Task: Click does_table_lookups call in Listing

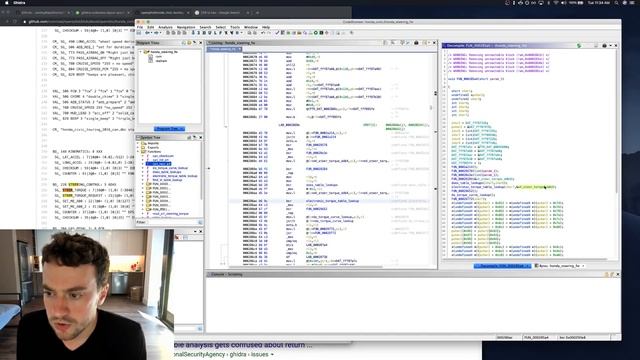Action: [321, 185]
